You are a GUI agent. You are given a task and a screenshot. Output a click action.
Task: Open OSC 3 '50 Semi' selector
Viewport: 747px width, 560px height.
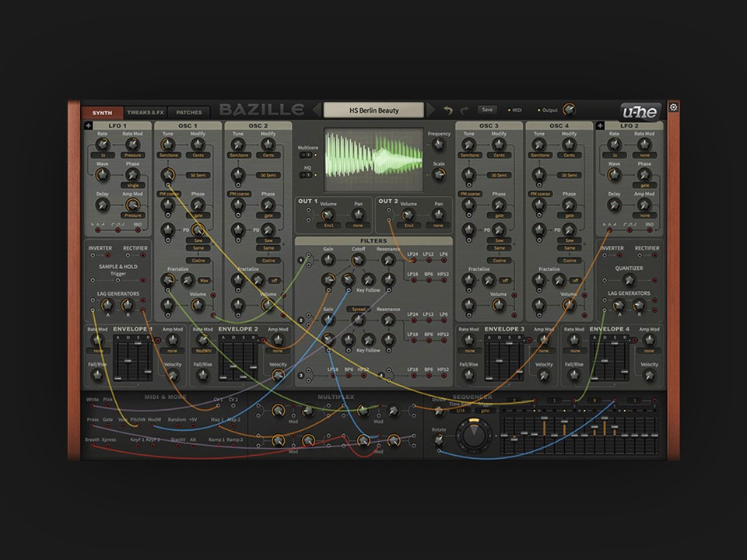[x=500, y=175]
